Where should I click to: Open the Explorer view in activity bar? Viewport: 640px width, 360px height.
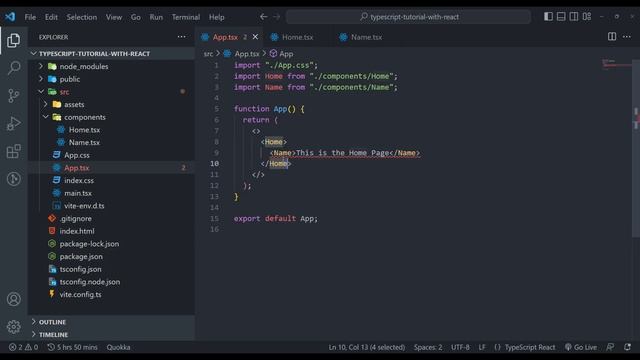pyautogui.click(x=13, y=40)
